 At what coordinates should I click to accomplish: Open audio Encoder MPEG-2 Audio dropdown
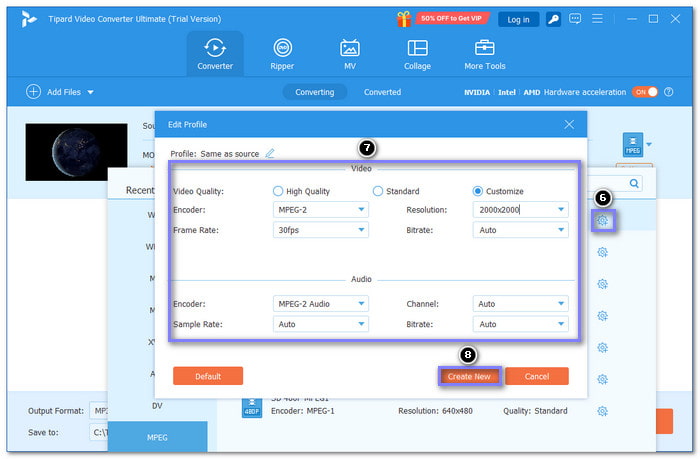pos(321,304)
